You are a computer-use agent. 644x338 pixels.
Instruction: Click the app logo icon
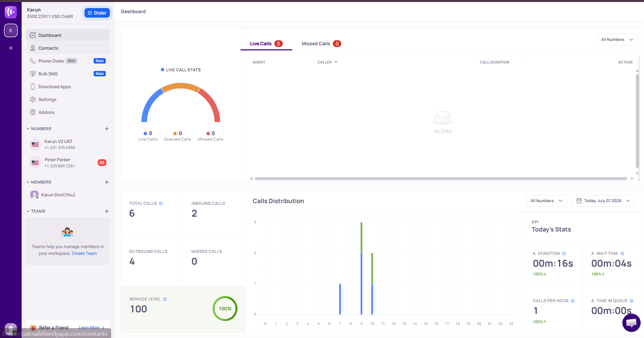tap(11, 12)
